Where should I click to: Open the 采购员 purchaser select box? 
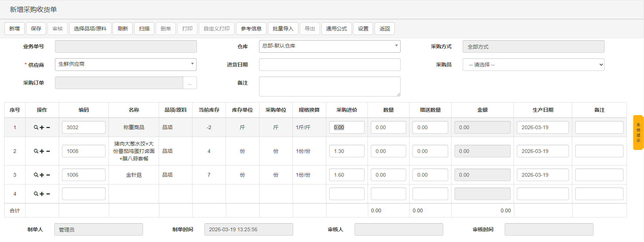coord(533,65)
